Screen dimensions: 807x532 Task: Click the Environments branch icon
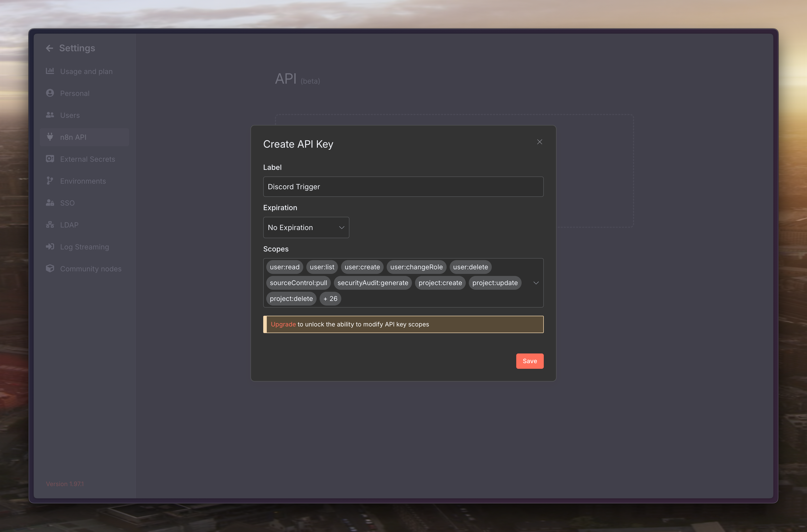50,181
